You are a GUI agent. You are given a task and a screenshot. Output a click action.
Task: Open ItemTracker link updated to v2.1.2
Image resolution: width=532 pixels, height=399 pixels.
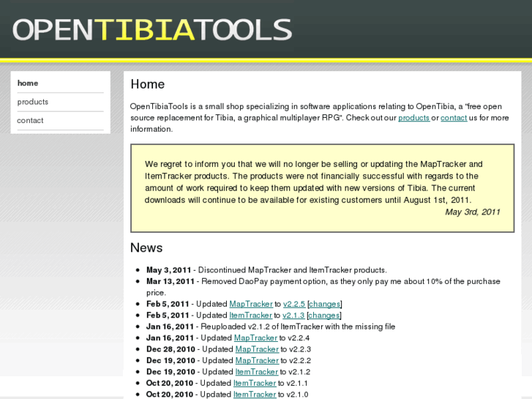257,372
